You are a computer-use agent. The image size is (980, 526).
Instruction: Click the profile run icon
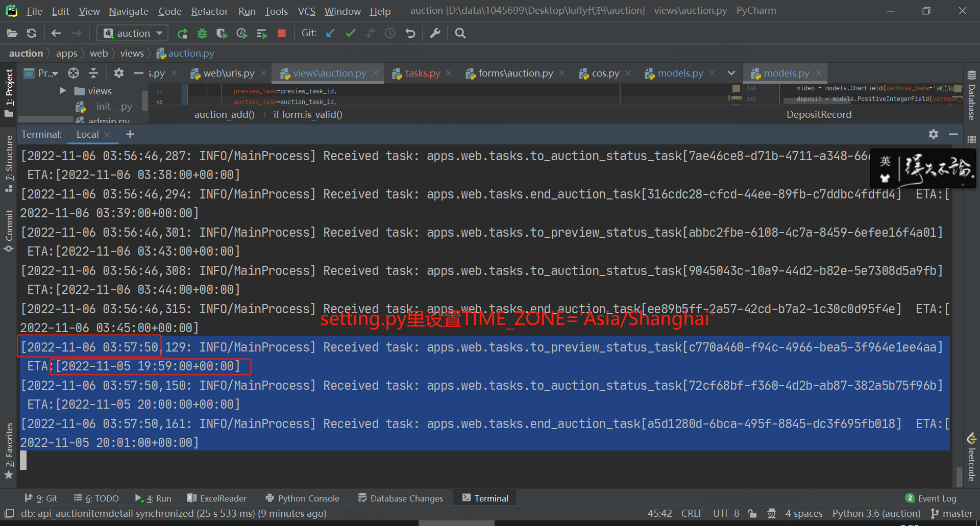tap(242, 33)
